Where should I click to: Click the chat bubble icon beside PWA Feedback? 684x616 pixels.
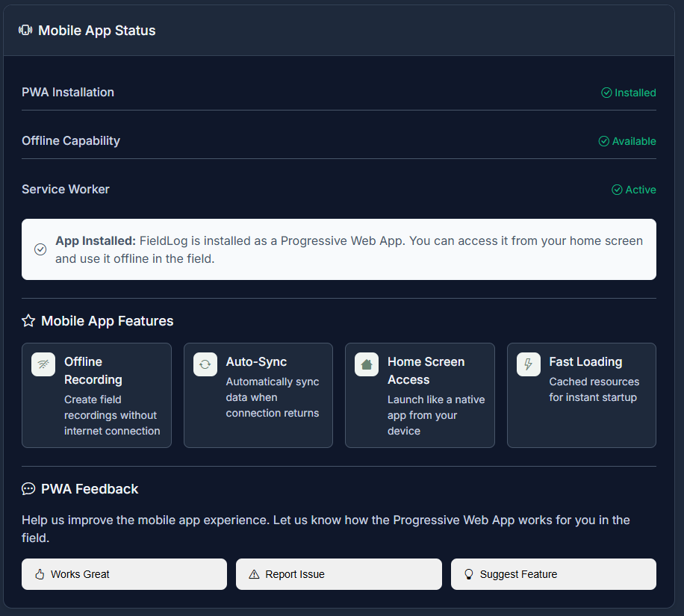tap(28, 489)
